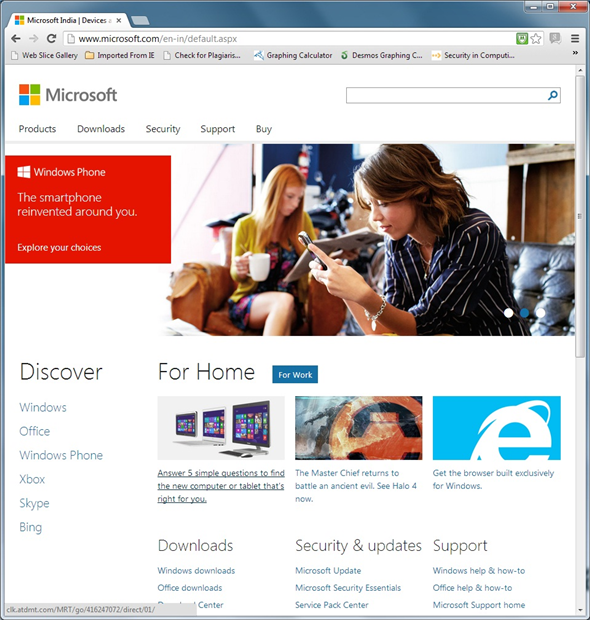
Task: Click Explore your choices link
Action: tap(59, 248)
